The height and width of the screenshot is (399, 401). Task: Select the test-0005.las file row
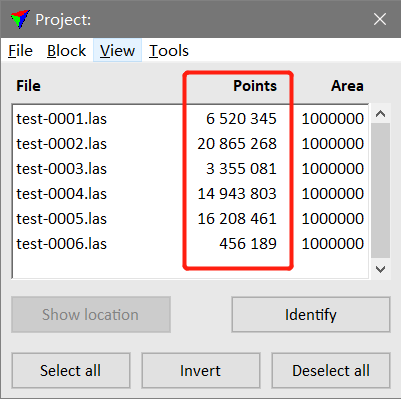pyautogui.click(x=190, y=219)
